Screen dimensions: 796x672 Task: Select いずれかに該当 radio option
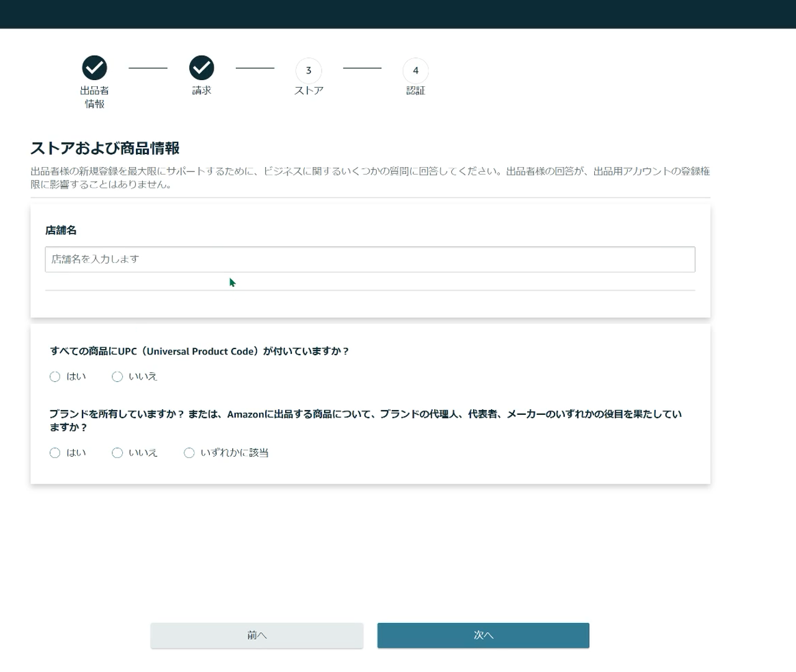click(x=189, y=453)
